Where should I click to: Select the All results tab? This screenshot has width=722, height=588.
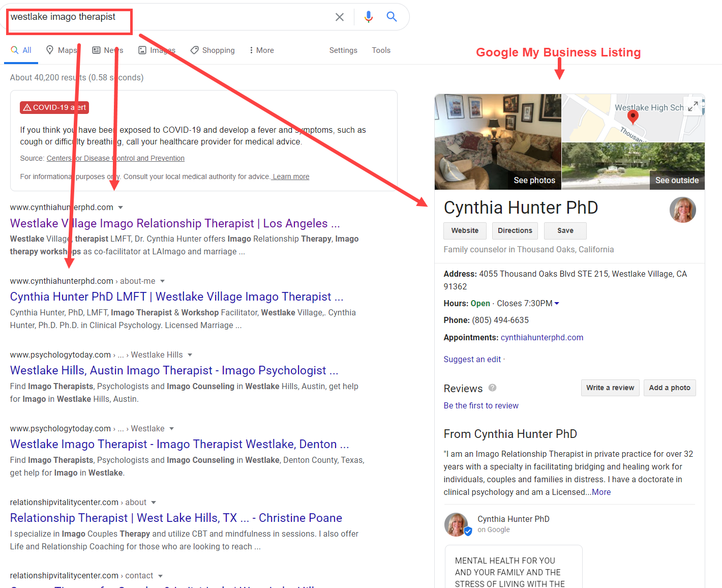pos(21,50)
